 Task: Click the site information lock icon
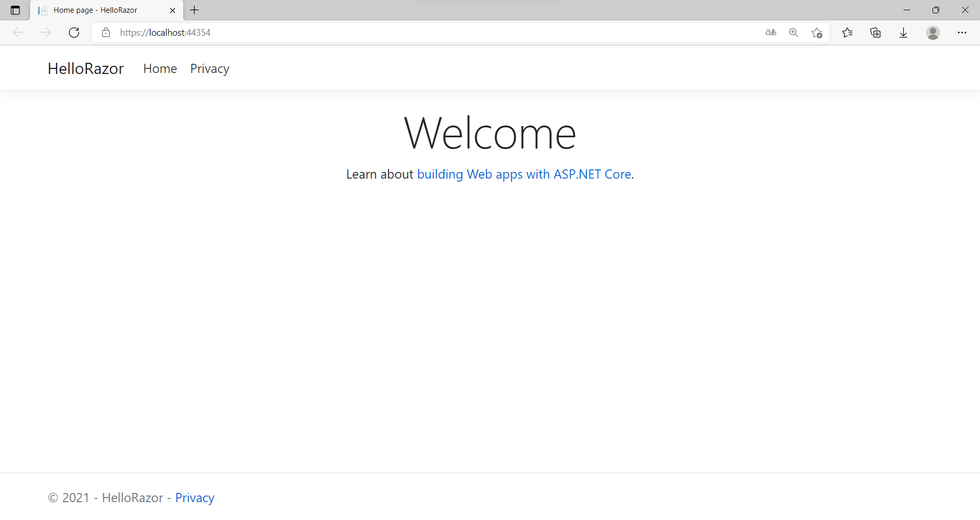point(106,33)
